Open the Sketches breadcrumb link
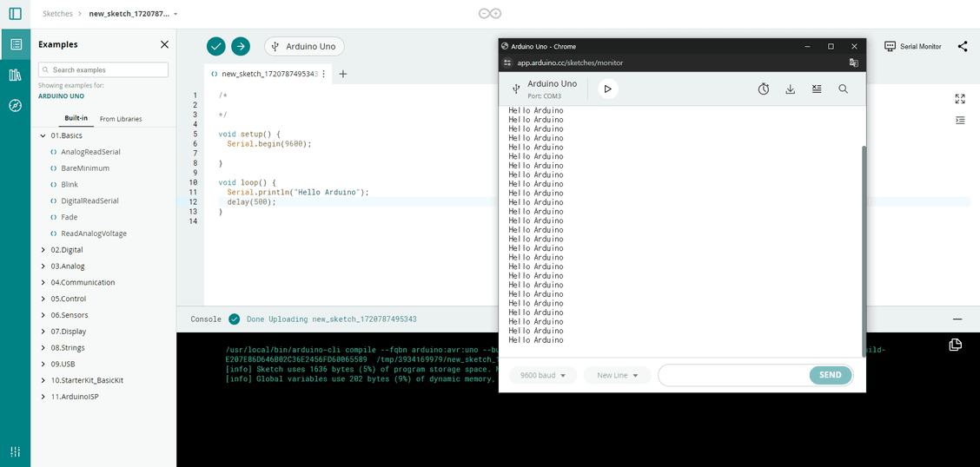 [57, 13]
